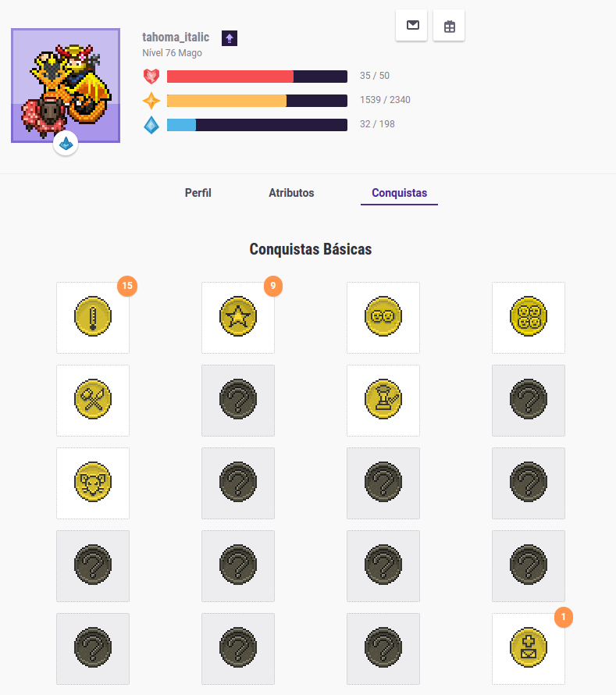Viewport: 616px width, 695px height.
Task: Click the pixel-art avatar picture
Action: coord(66,84)
